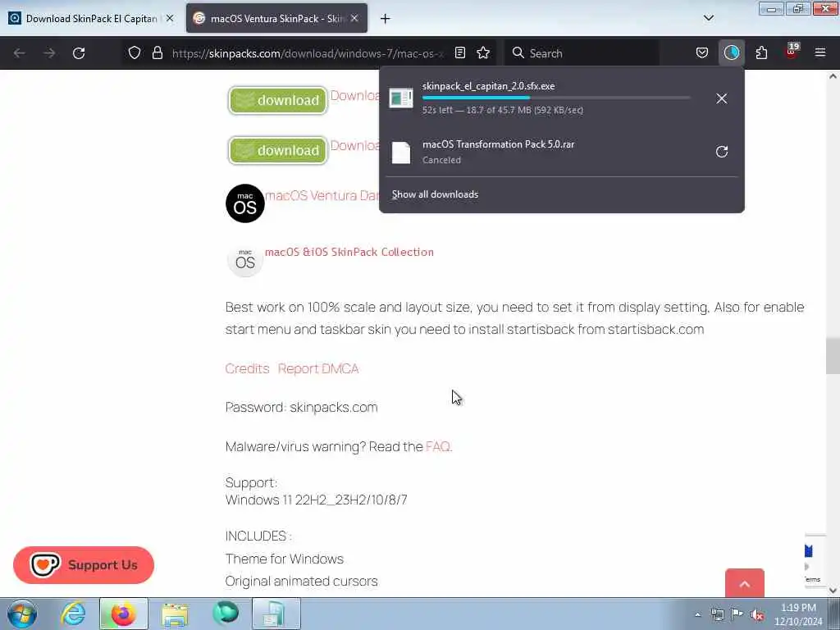Screen dimensions: 840x630
Task: Toggle reader view icon in address bar
Action: tap(459, 53)
